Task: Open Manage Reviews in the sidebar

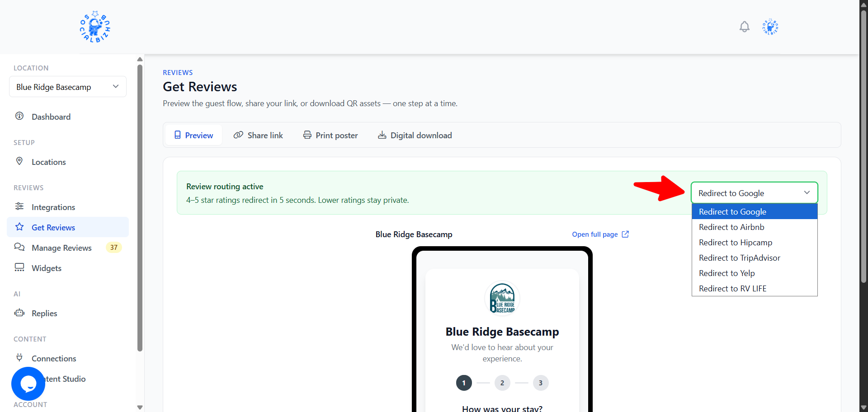Action: [x=68, y=248]
